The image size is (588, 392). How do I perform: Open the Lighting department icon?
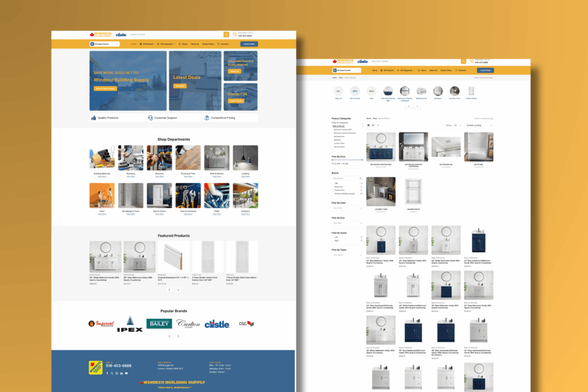click(x=245, y=157)
